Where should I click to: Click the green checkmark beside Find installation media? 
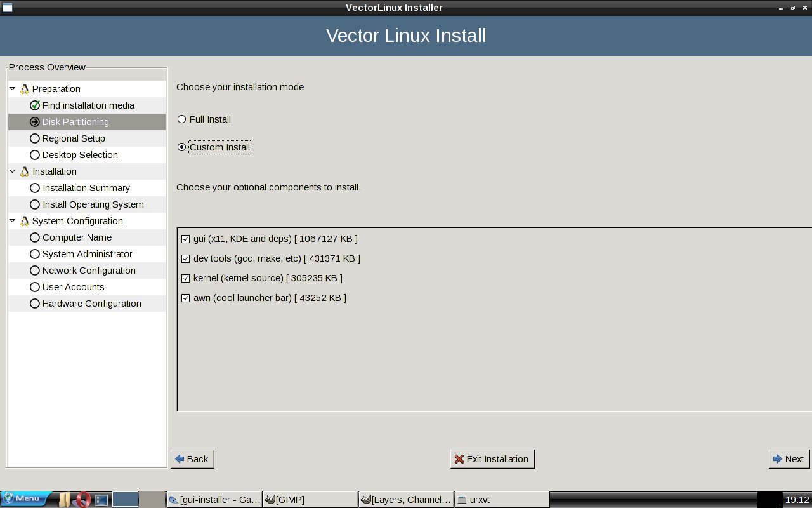click(35, 105)
